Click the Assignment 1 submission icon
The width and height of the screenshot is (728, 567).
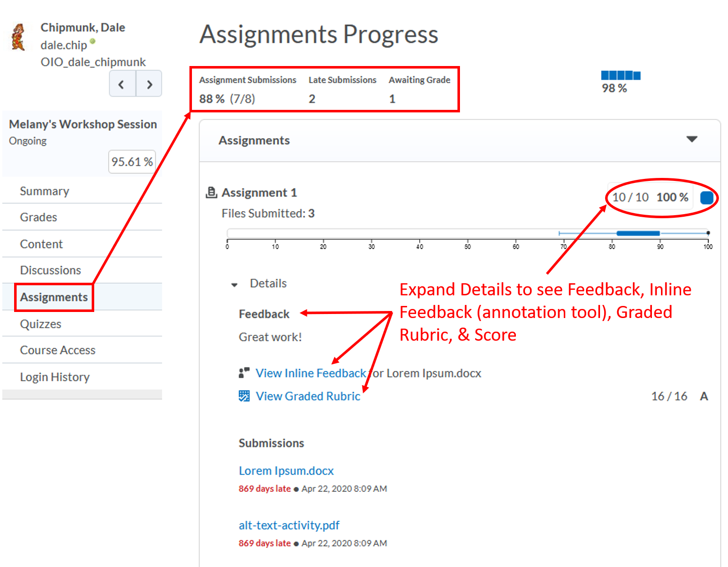coord(211,192)
